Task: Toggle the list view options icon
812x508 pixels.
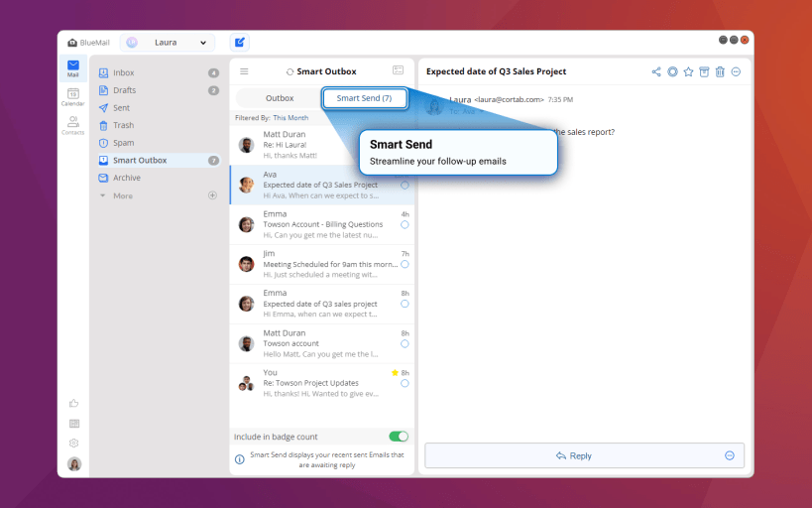Action: coord(398,70)
